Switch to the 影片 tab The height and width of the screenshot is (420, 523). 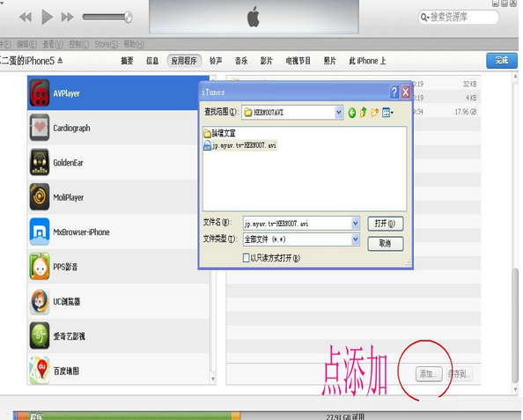pyautogui.click(x=267, y=61)
